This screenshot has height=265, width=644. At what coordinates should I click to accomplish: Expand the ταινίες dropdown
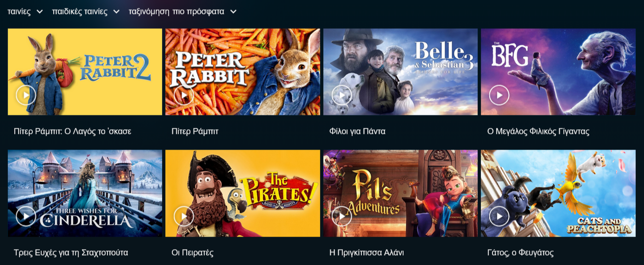(x=25, y=12)
